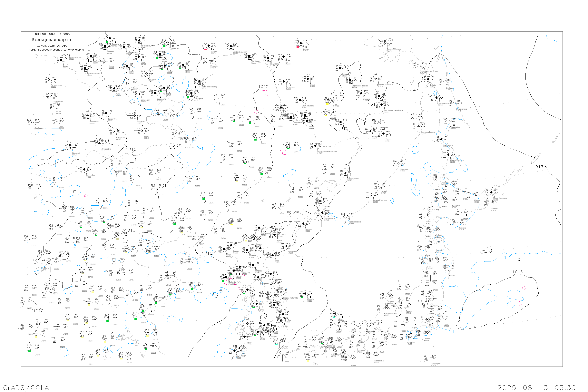This screenshot has height=392, width=588.
Task: Click the Tokyo 47662 station symbol
Action: pyautogui.click(x=427, y=319)
